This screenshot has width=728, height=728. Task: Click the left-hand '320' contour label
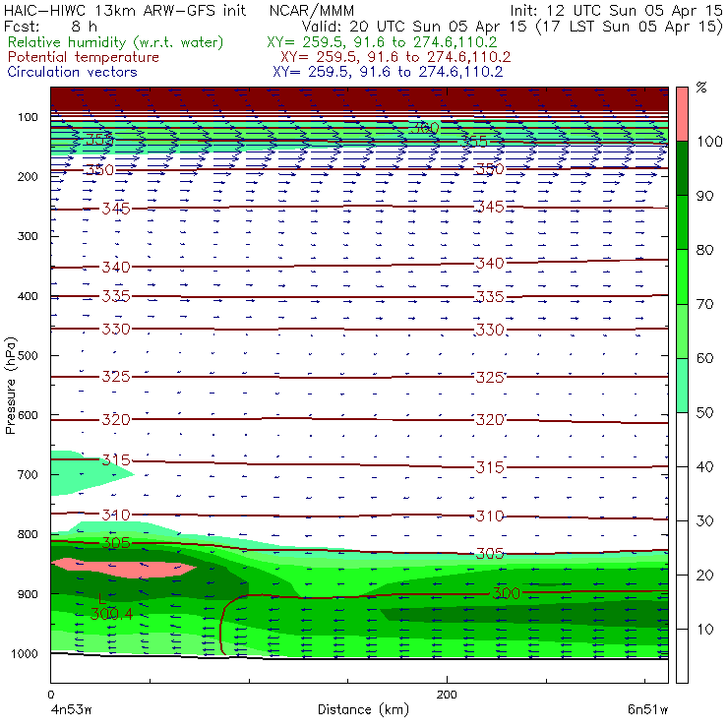click(x=116, y=420)
